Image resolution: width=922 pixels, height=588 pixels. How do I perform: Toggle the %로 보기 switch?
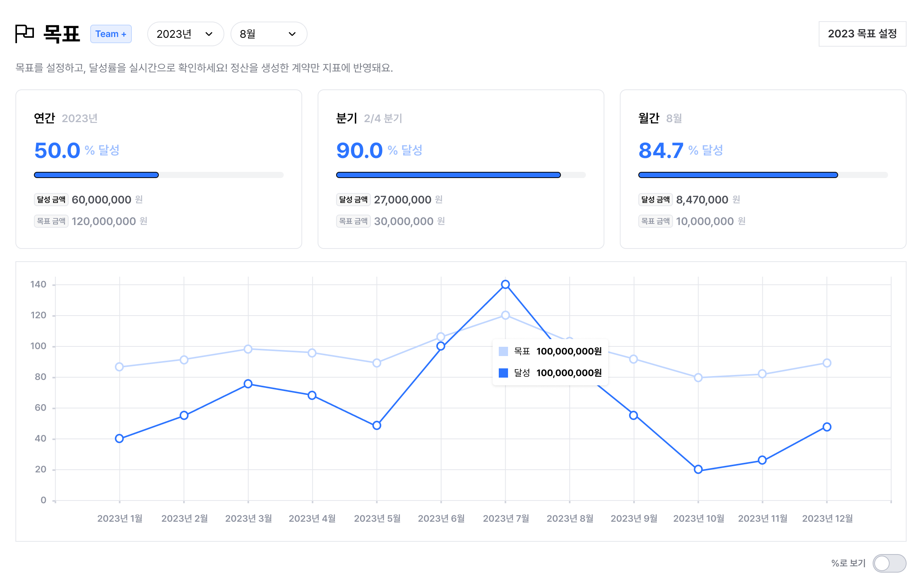(889, 563)
